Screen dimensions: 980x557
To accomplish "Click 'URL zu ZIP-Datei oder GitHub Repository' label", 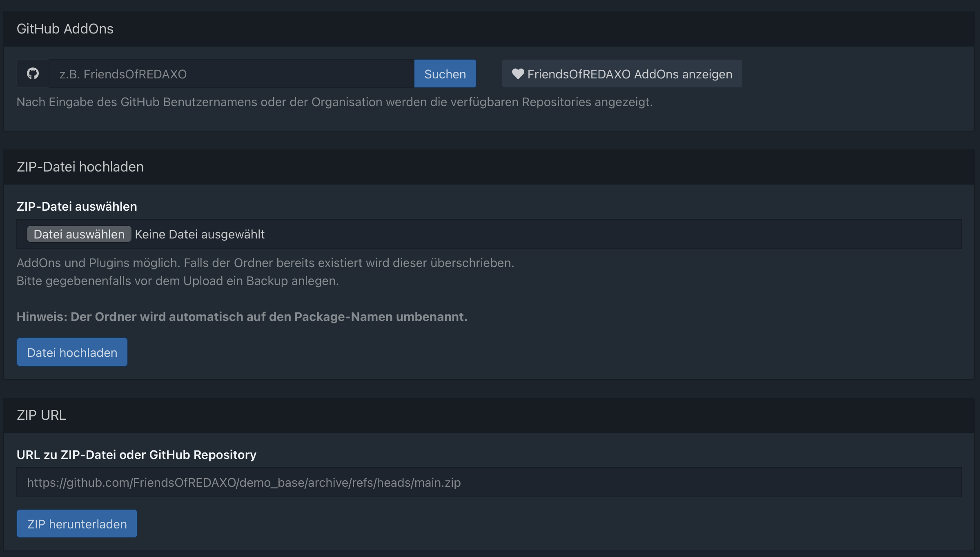I will (136, 455).
